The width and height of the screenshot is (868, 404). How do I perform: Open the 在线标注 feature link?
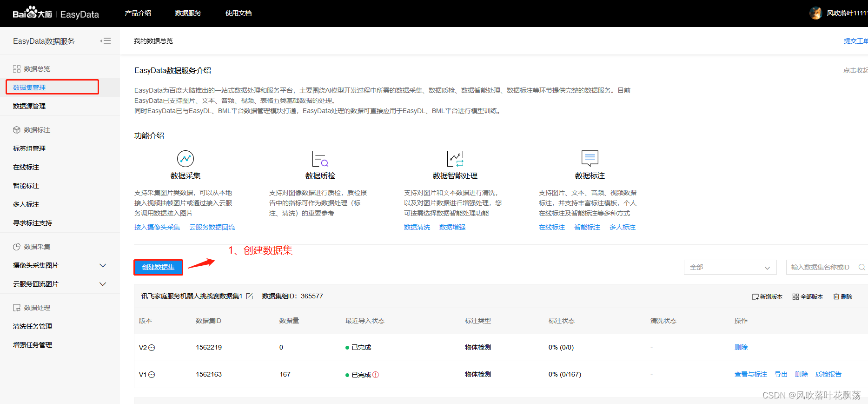[552, 227]
